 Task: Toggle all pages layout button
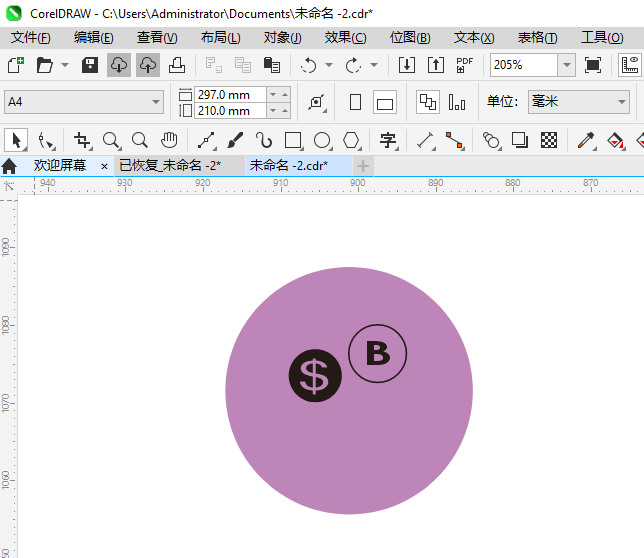coord(428,102)
